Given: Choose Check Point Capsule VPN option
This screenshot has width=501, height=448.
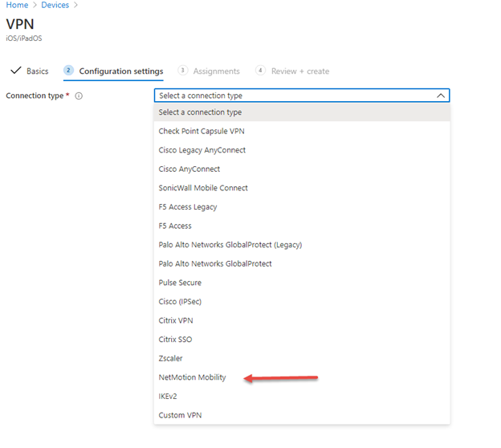Looking at the screenshot, I should click(202, 132).
